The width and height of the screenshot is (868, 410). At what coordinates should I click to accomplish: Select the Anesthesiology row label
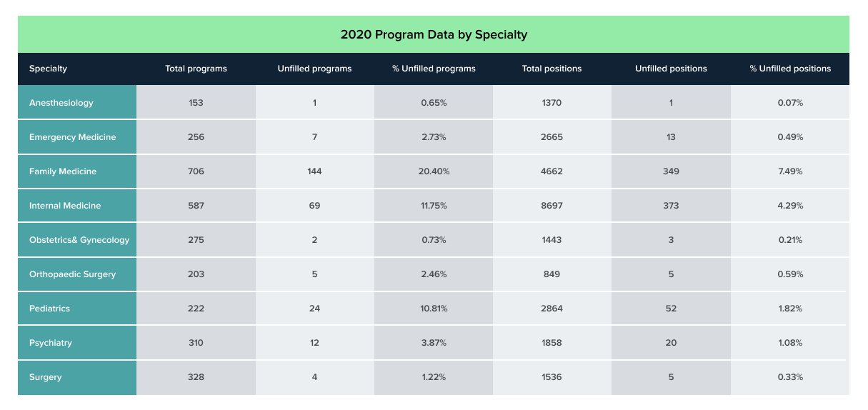tap(61, 103)
